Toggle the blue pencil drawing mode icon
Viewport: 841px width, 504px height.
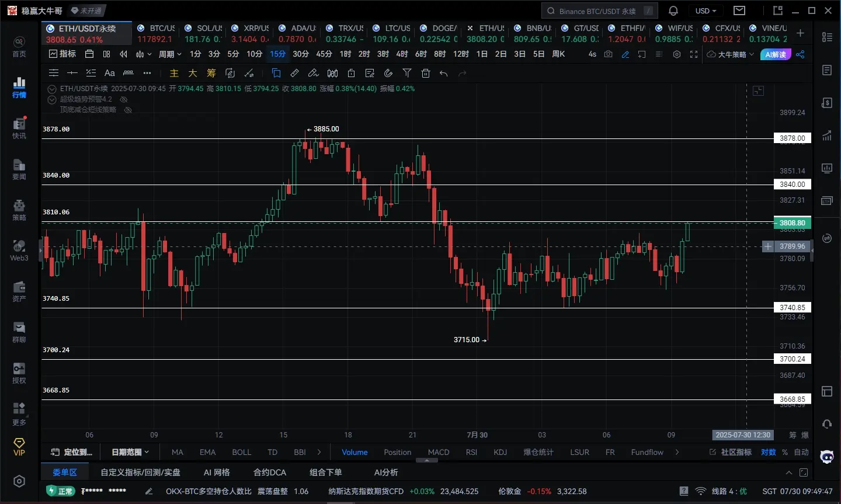pyautogui.click(x=625, y=54)
